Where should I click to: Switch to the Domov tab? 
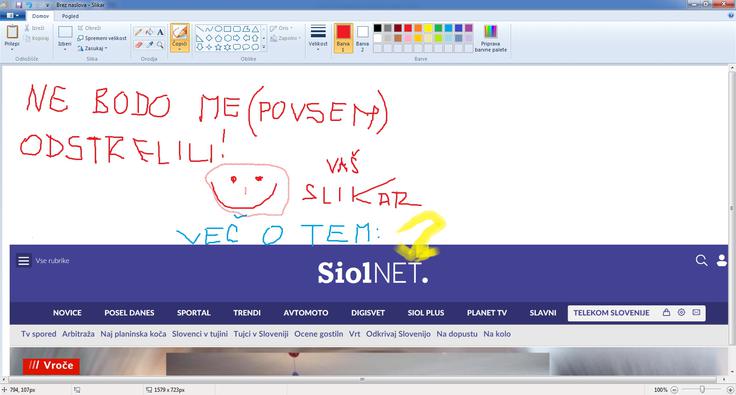pos(40,16)
